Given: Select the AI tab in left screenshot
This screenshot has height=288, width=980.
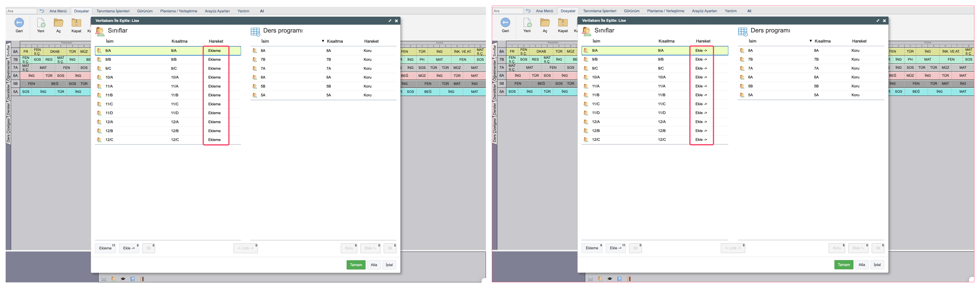Looking at the screenshot, I should point(262,11).
